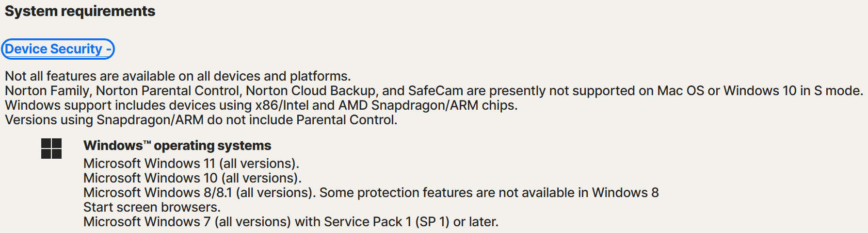
Task: Click the Not all features sentence
Action: pyautogui.click(x=177, y=76)
